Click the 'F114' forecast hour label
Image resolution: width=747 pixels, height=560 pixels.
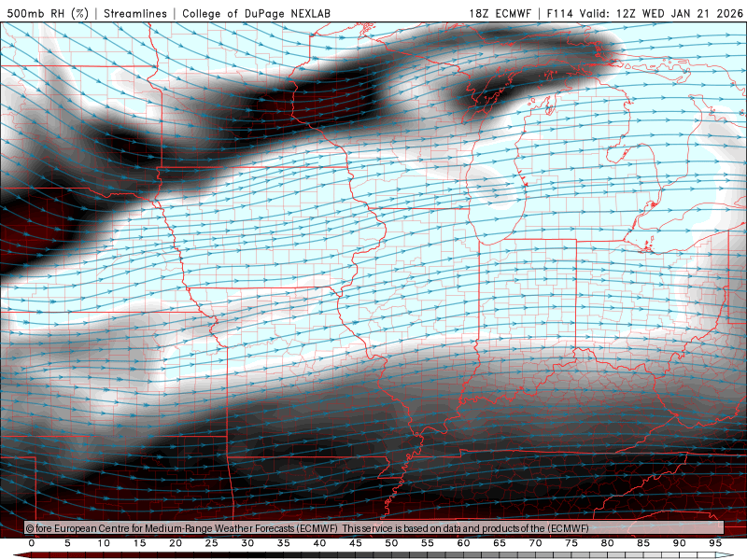559,13
